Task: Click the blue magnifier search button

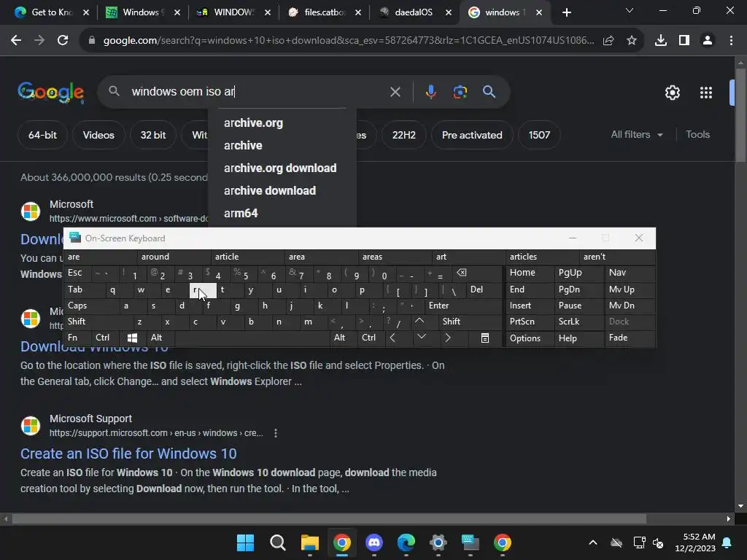Action: [489, 91]
